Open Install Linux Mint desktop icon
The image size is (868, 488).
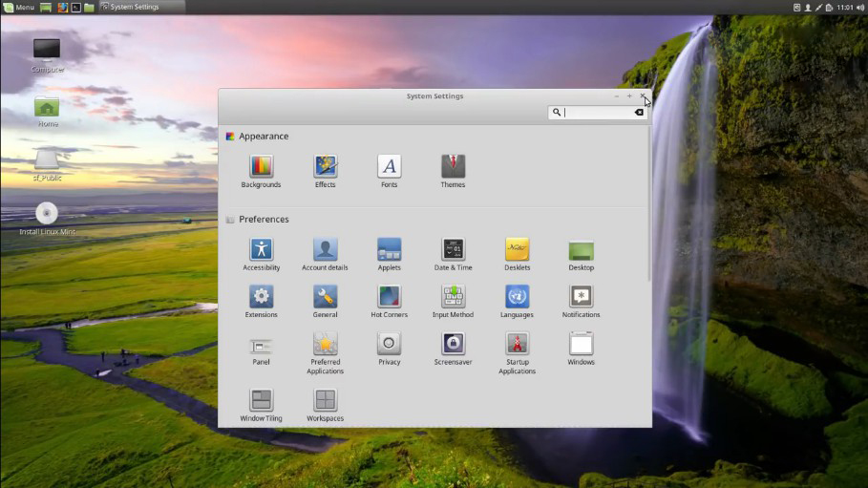pyautogui.click(x=47, y=219)
